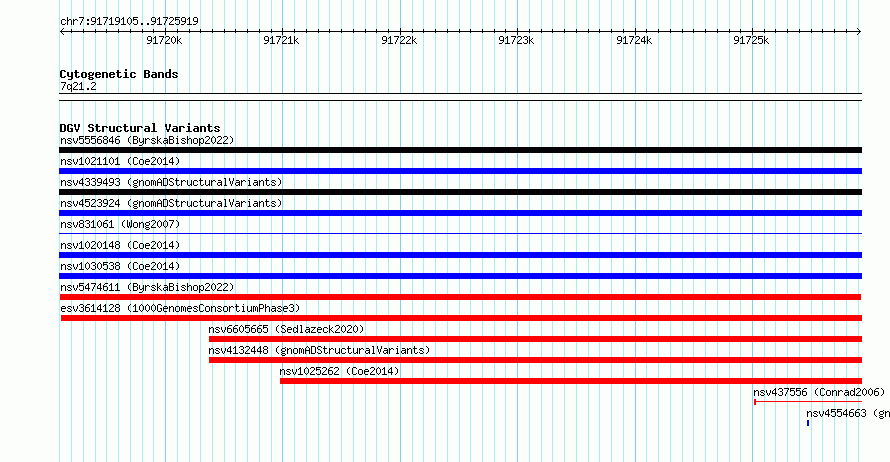This screenshot has width=890, height=462.
Task: Click the nsv4554663 variant label
Action: 848,413
